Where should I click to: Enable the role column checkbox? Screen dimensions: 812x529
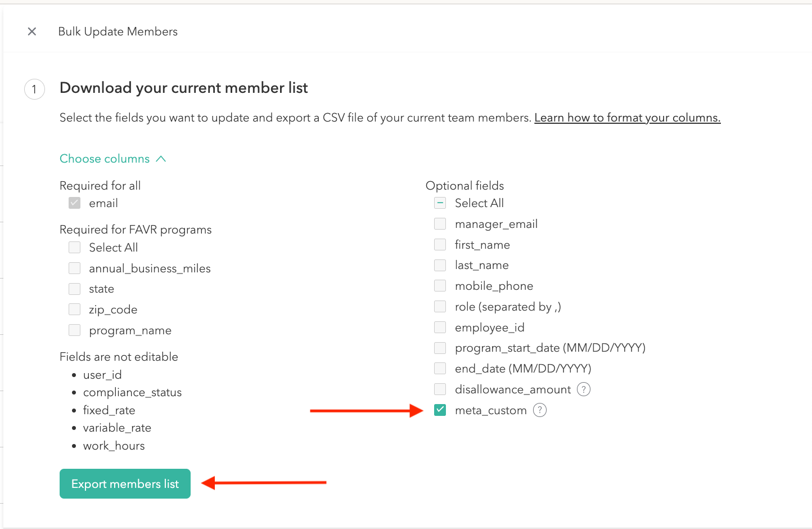coord(440,307)
